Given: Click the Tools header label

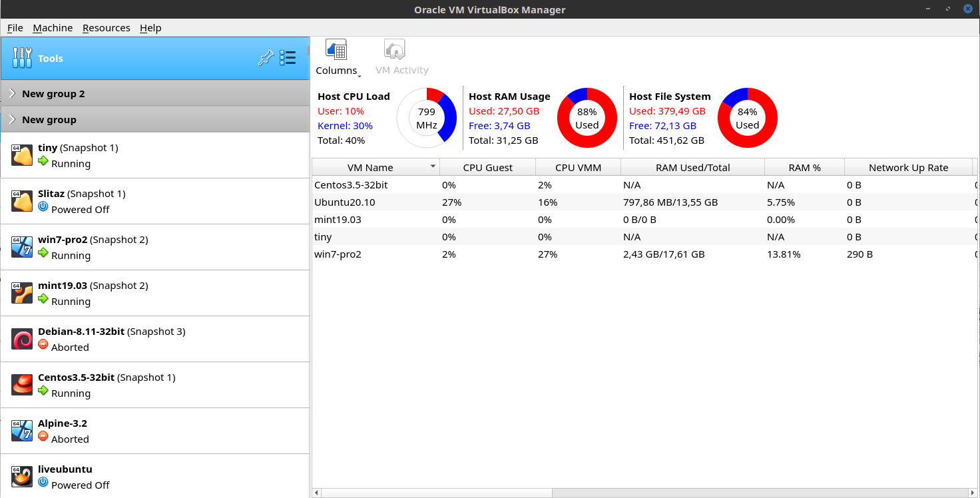Looking at the screenshot, I should [x=51, y=59].
